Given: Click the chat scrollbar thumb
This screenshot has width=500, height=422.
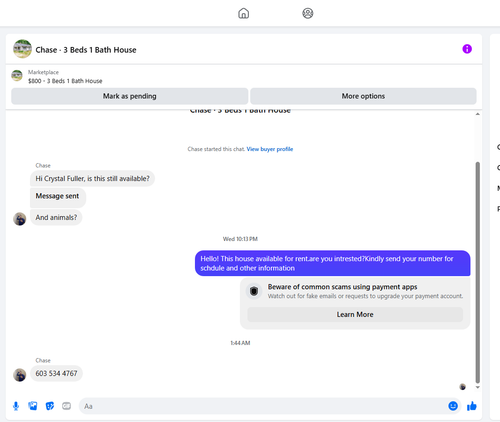Looking at the screenshot, I should click(x=478, y=272).
